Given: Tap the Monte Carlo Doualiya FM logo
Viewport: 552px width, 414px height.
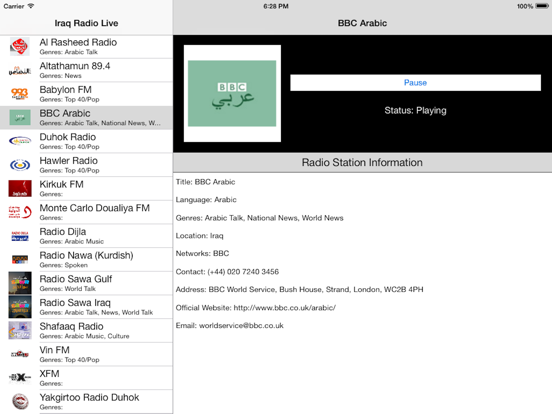Looking at the screenshot, I should click(20, 212).
